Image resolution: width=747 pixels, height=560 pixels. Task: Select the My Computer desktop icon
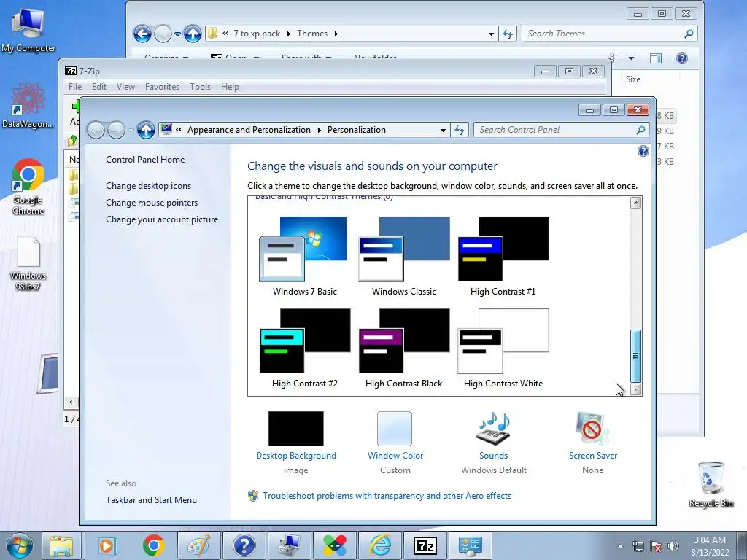click(28, 30)
